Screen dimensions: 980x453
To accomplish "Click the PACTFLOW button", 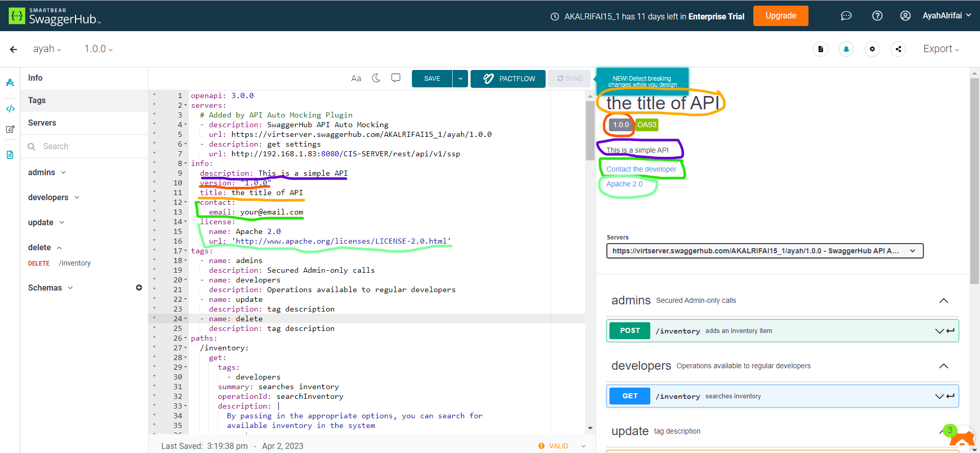I will tap(508, 79).
